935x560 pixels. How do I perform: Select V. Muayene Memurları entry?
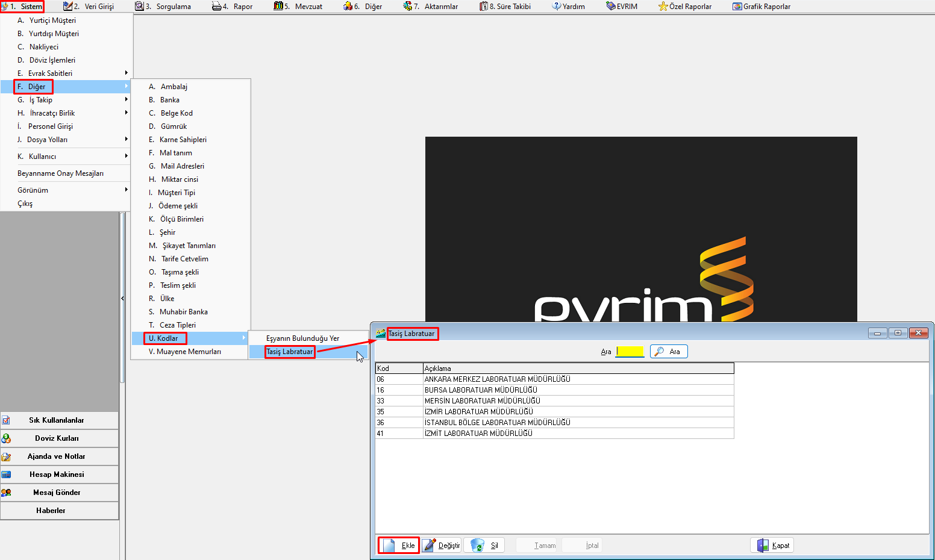pos(190,352)
